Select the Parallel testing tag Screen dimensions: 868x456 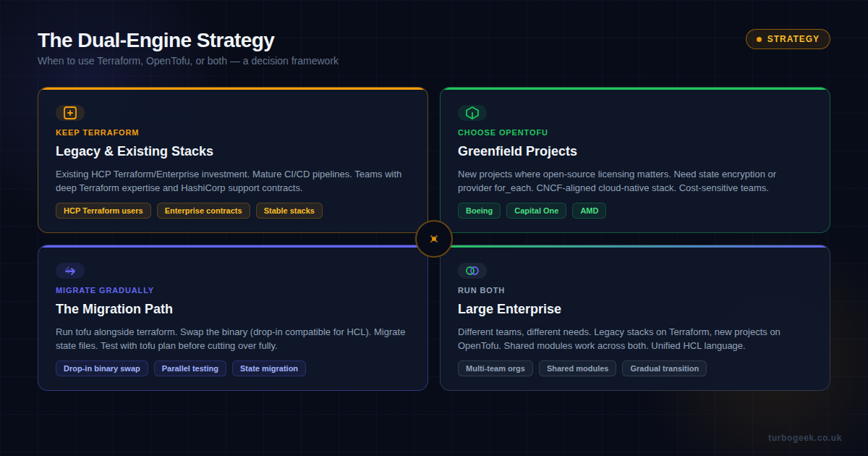point(190,368)
